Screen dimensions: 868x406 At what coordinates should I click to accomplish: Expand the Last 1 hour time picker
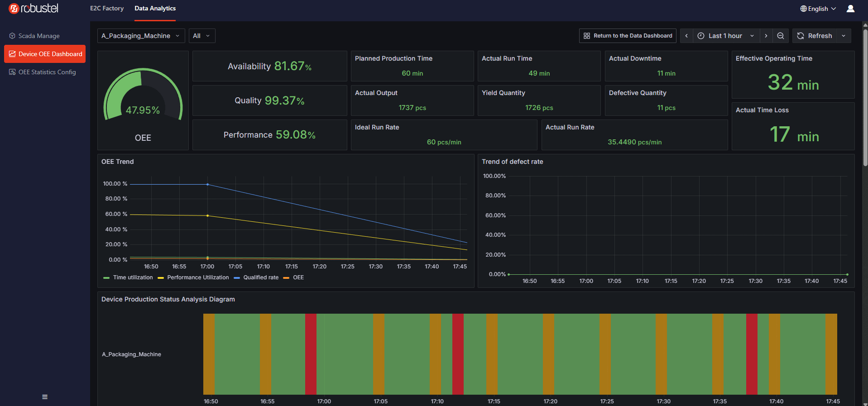pos(726,36)
